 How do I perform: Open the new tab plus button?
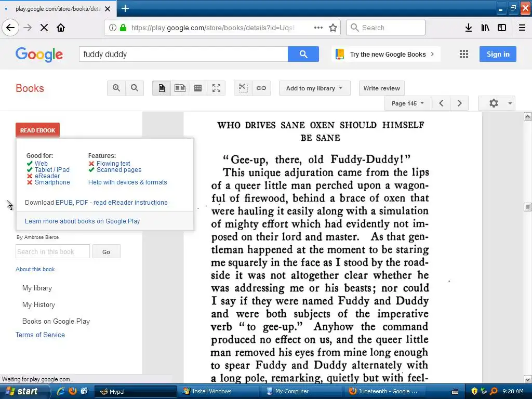125,8
